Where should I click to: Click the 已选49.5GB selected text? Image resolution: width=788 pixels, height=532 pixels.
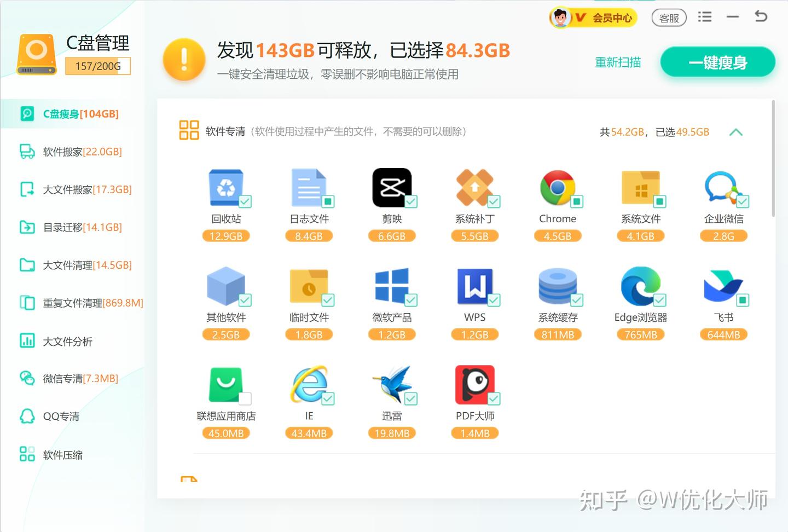click(x=682, y=132)
